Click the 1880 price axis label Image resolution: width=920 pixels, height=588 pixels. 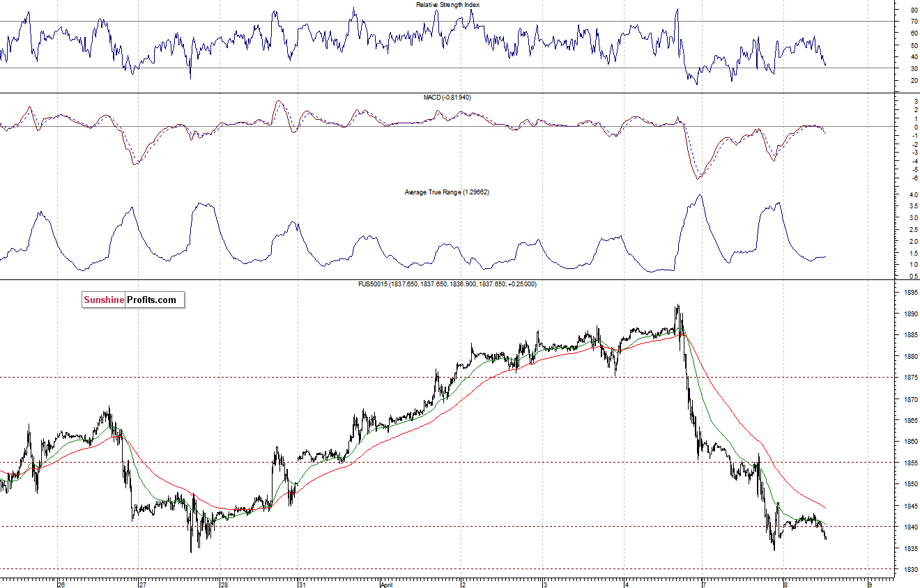911,357
